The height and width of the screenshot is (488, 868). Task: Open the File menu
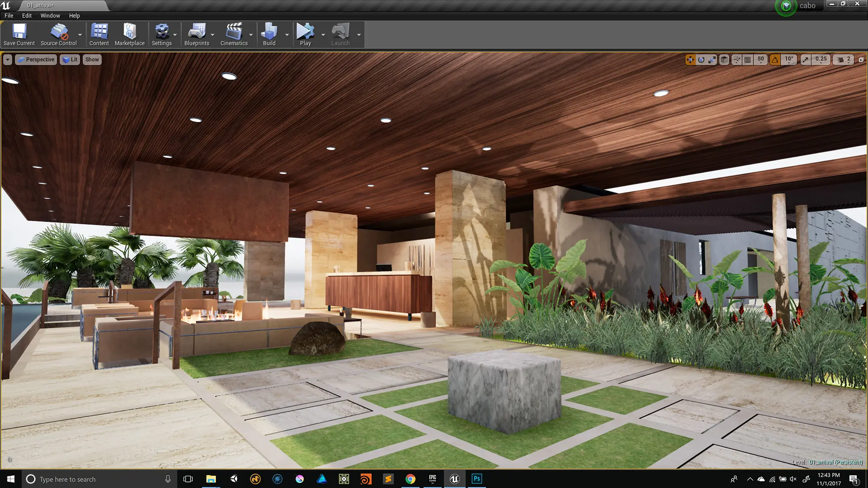click(9, 16)
